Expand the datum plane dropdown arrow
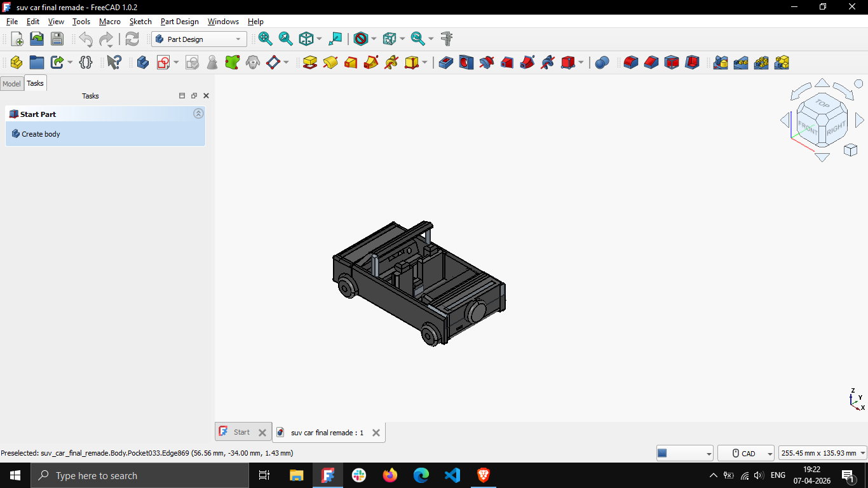This screenshot has width=868, height=488. point(286,62)
